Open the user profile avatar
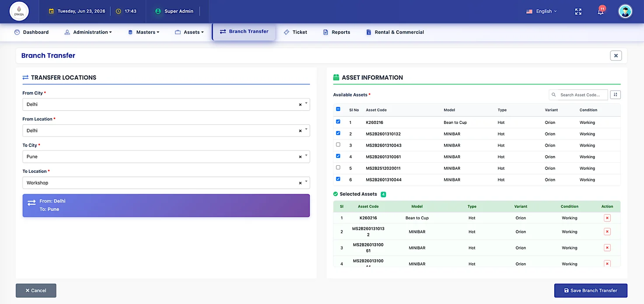 click(625, 11)
